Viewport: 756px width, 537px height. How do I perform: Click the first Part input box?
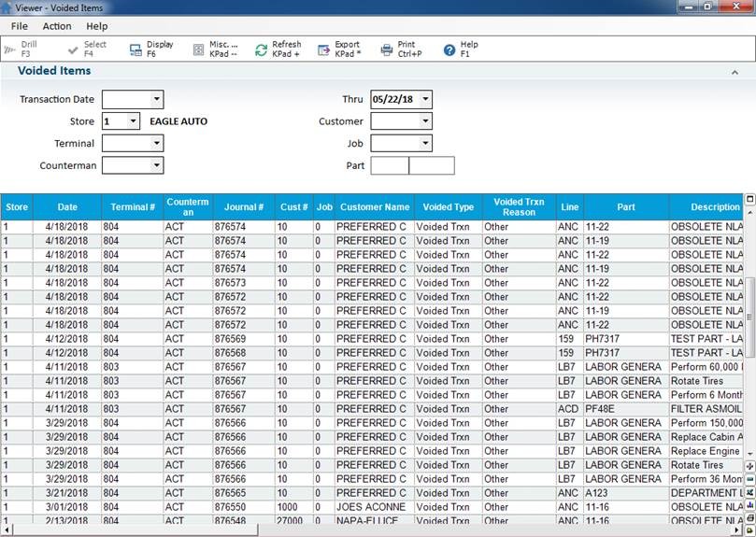(x=390, y=165)
